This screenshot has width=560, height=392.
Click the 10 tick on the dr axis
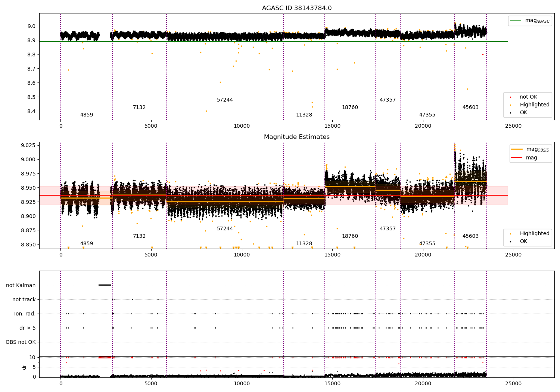click(32, 358)
